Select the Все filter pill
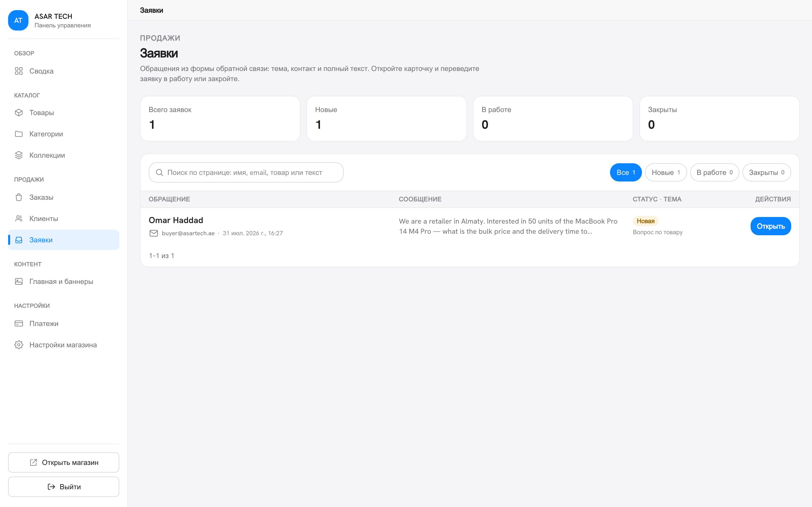This screenshot has width=812, height=507. (625, 172)
